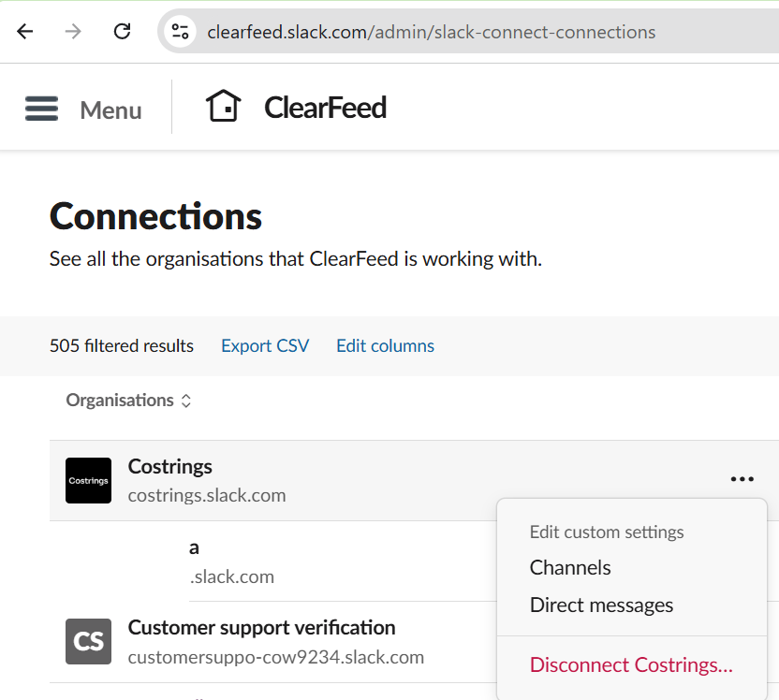Click the Costrings workspace avatar
Screen dimensions: 779x700
[88, 480]
